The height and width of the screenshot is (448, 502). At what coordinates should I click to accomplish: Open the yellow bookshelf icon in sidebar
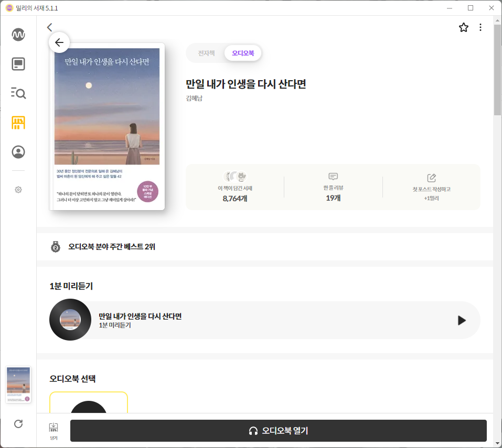pyautogui.click(x=18, y=123)
